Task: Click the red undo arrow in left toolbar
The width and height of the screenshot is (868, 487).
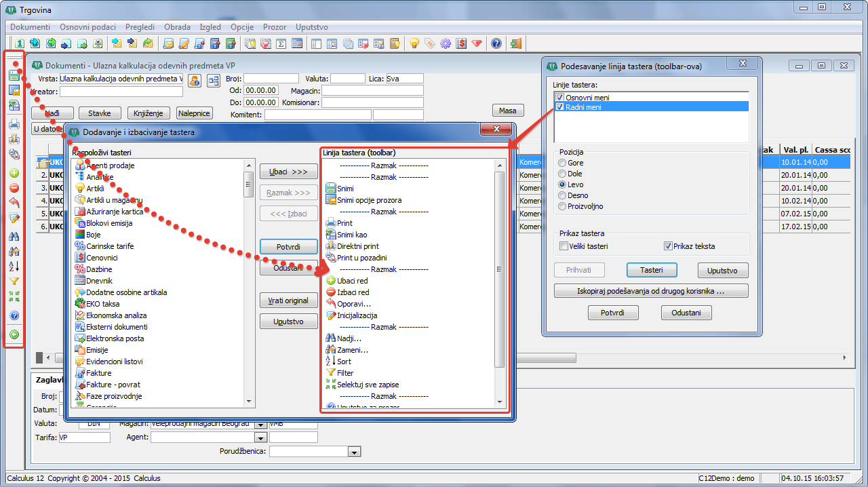Action: (x=14, y=203)
